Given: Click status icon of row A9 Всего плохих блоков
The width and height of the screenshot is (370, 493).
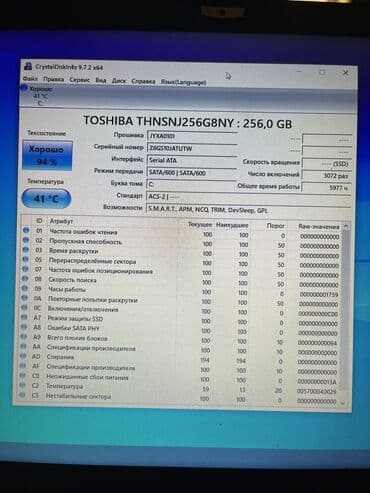Looking at the screenshot, I should click(x=23, y=337).
